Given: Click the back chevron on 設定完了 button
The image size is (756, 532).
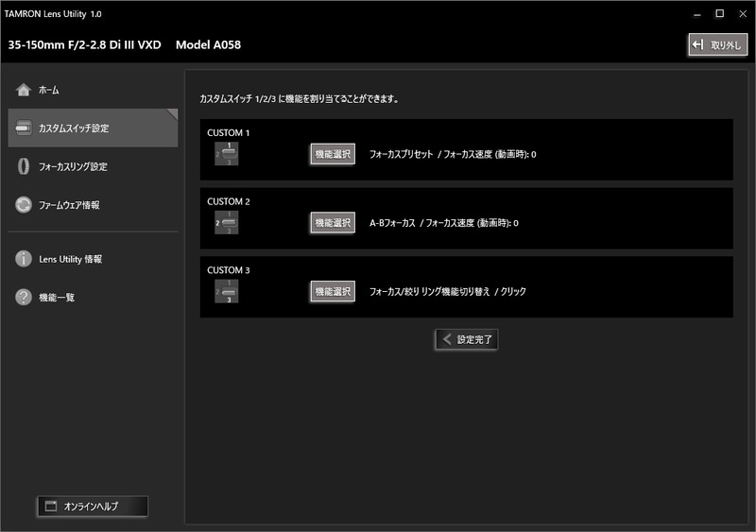Looking at the screenshot, I should pyautogui.click(x=447, y=339).
